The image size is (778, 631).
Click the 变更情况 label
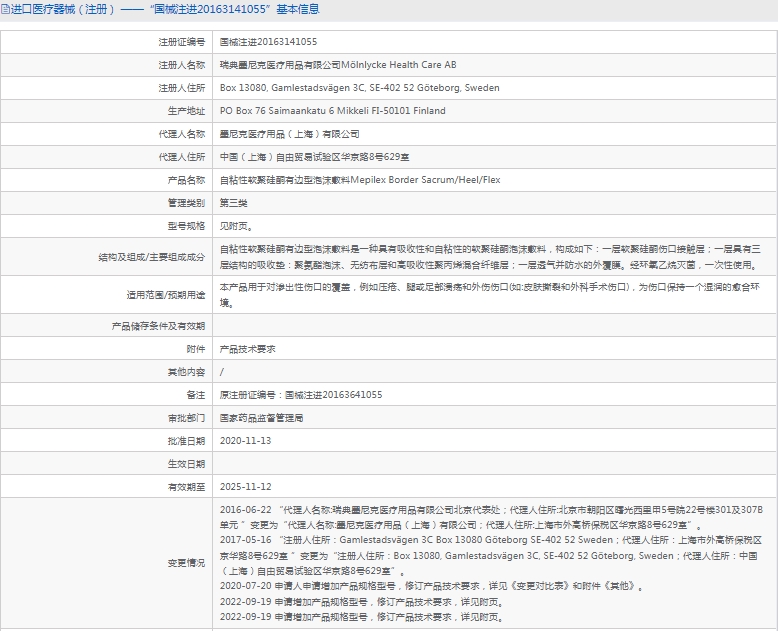[x=186, y=563]
